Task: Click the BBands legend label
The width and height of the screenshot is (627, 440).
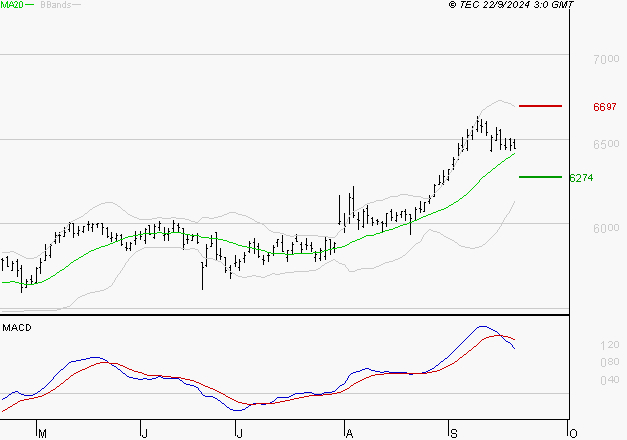Action: coord(56,5)
